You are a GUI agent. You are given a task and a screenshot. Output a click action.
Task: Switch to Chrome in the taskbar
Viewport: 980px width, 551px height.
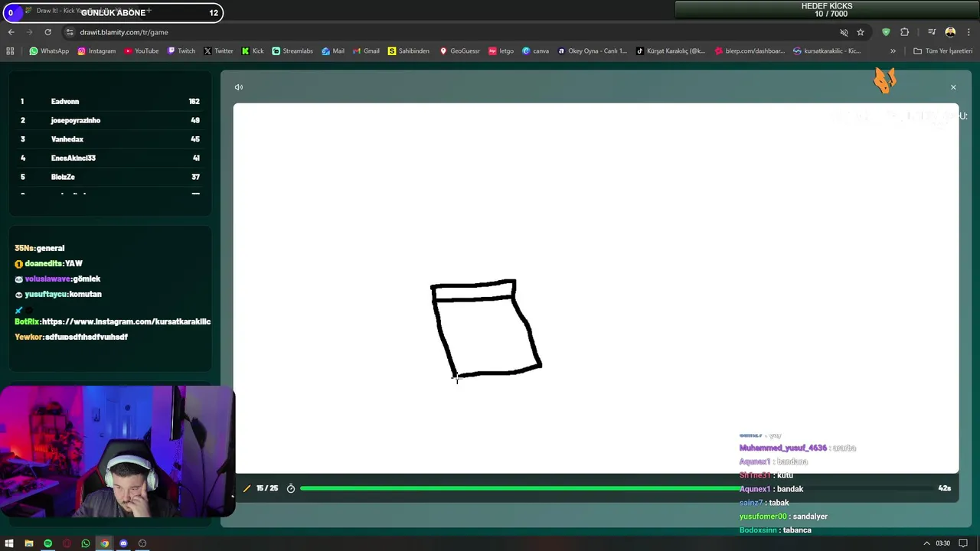coord(104,543)
